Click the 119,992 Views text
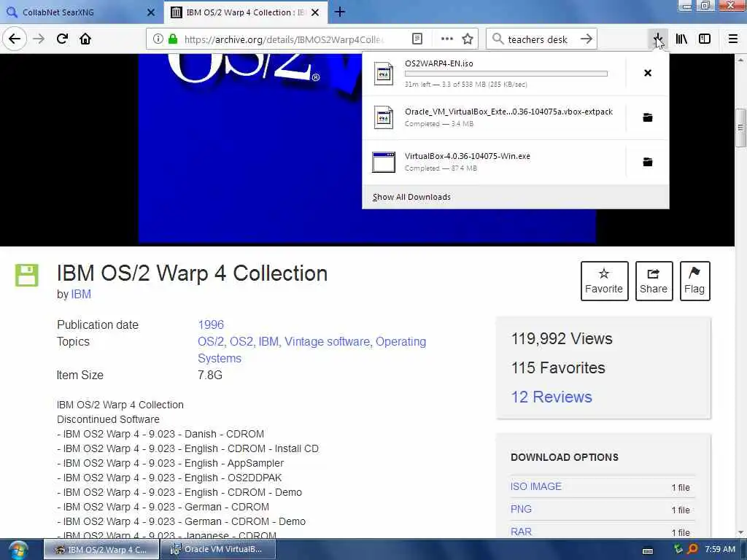Screen dimensions: 747x560 pos(562,338)
